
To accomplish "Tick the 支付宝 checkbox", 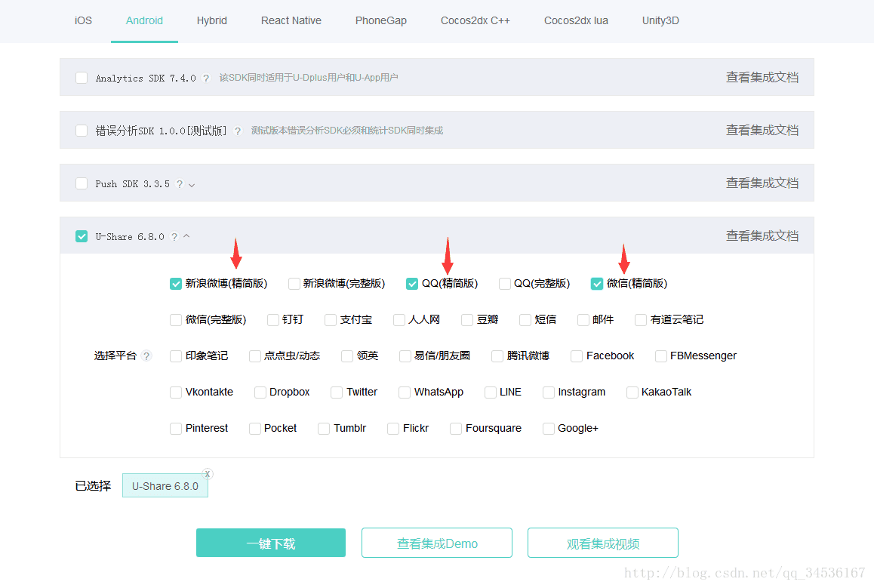I will (x=331, y=320).
